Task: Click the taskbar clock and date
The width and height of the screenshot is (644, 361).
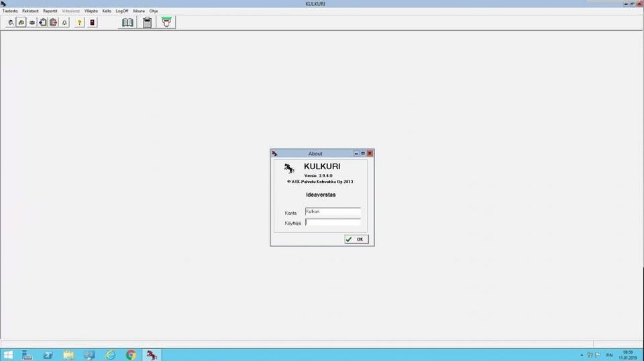Action: [628, 355]
